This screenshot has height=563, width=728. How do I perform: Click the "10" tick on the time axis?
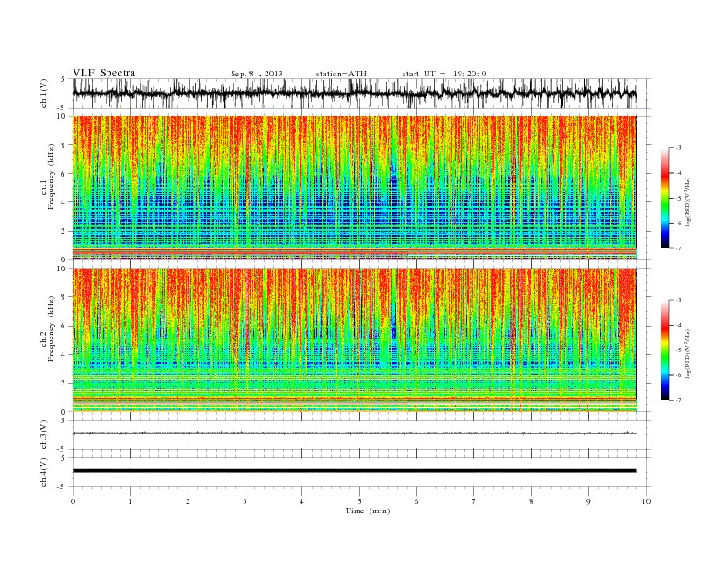click(646, 501)
